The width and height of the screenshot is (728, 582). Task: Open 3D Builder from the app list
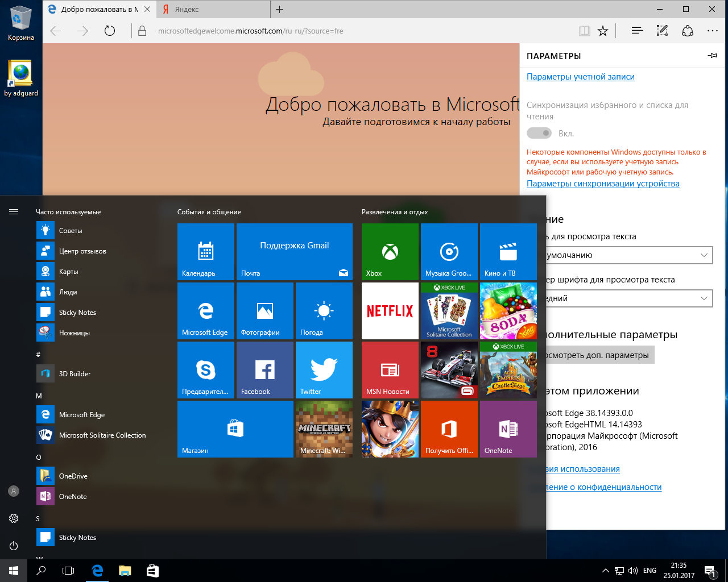pyautogui.click(x=97, y=374)
